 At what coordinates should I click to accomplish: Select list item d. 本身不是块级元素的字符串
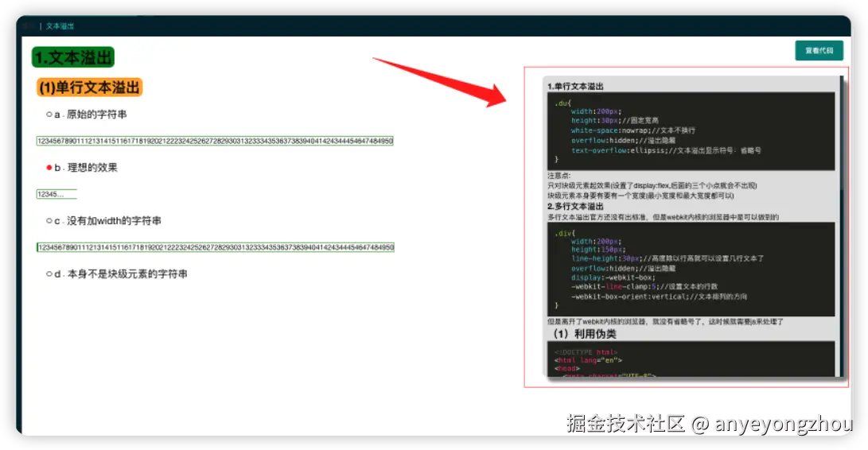point(117,274)
